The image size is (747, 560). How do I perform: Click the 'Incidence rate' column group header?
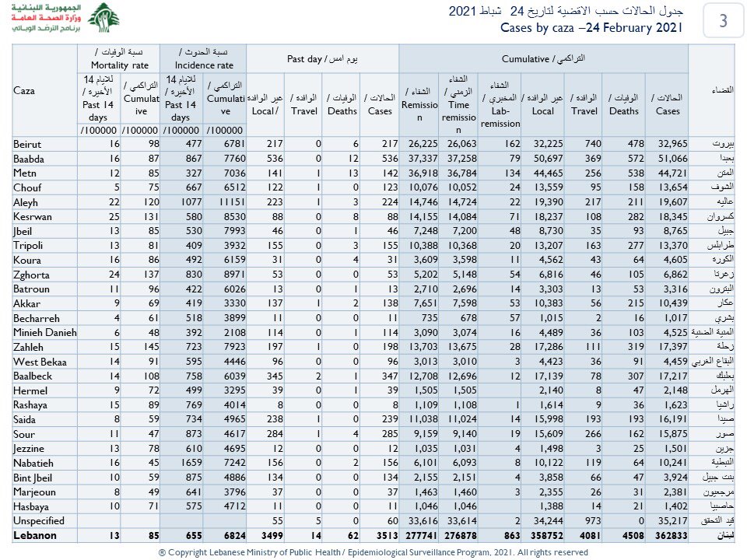pos(203,58)
